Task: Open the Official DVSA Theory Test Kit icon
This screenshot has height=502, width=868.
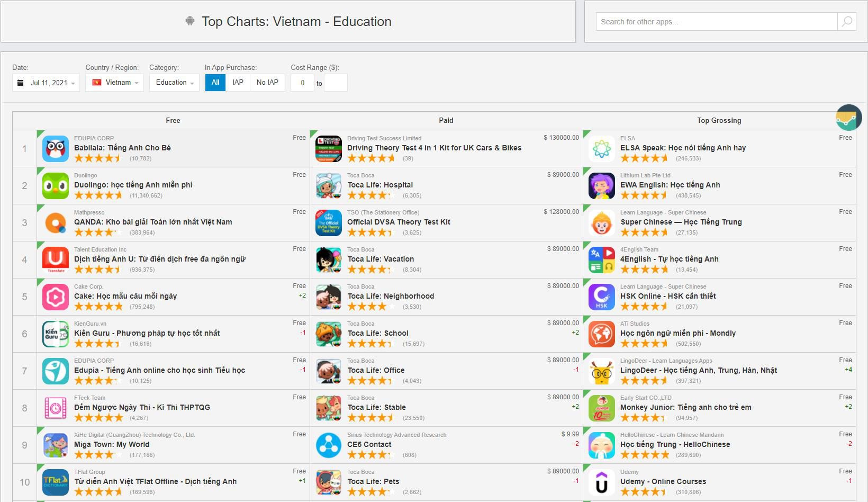Action: point(329,223)
